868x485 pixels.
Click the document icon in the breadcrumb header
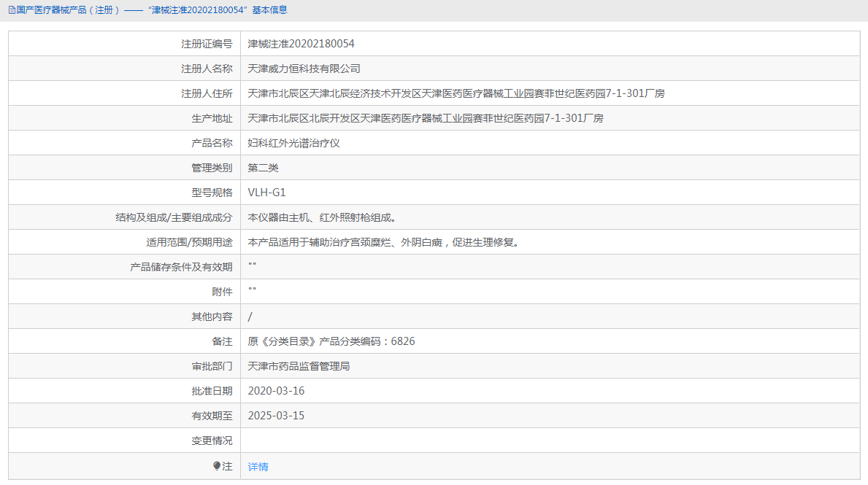pyautogui.click(x=11, y=10)
